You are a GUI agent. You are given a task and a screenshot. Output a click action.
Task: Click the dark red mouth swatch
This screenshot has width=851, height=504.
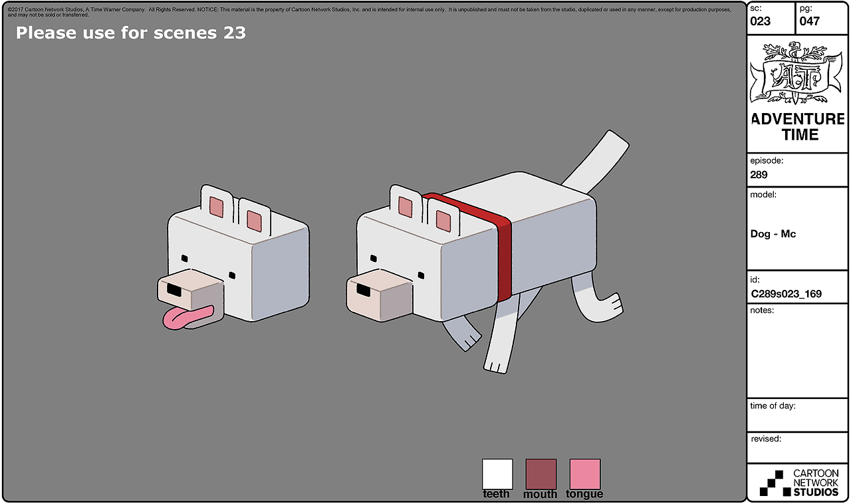click(x=541, y=474)
